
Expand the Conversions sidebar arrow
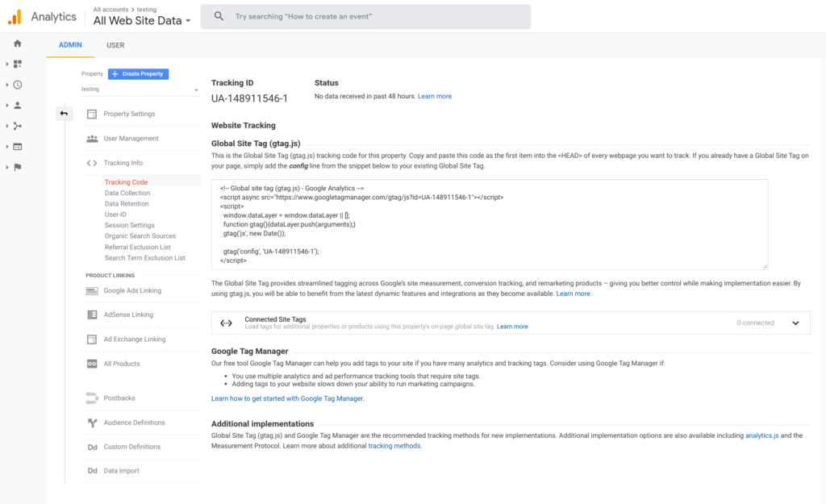(x=6, y=167)
